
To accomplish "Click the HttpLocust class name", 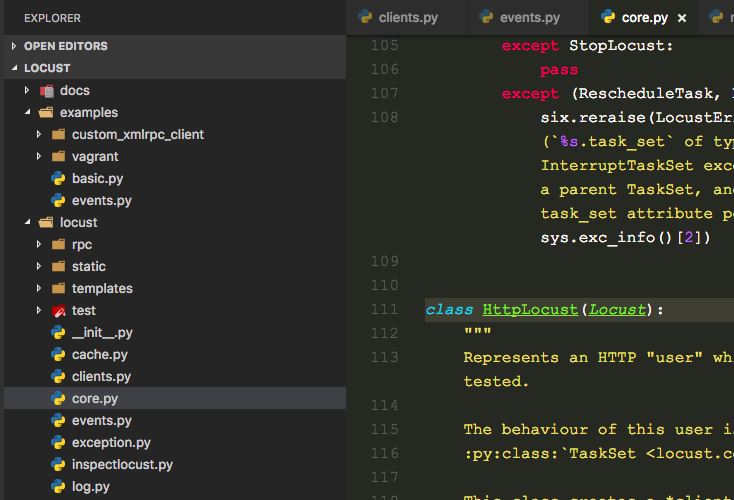I will click(x=530, y=309).
